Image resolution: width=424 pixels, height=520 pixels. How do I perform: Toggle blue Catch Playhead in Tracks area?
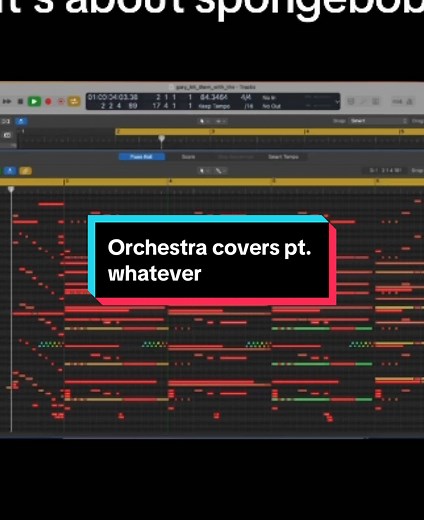pos(21,121)
